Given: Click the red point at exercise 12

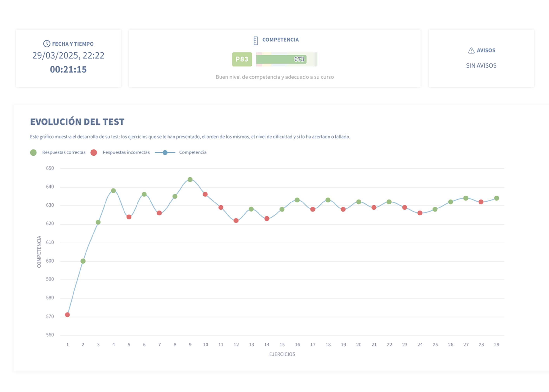Looking at the screenshot, I should point(236,221).
